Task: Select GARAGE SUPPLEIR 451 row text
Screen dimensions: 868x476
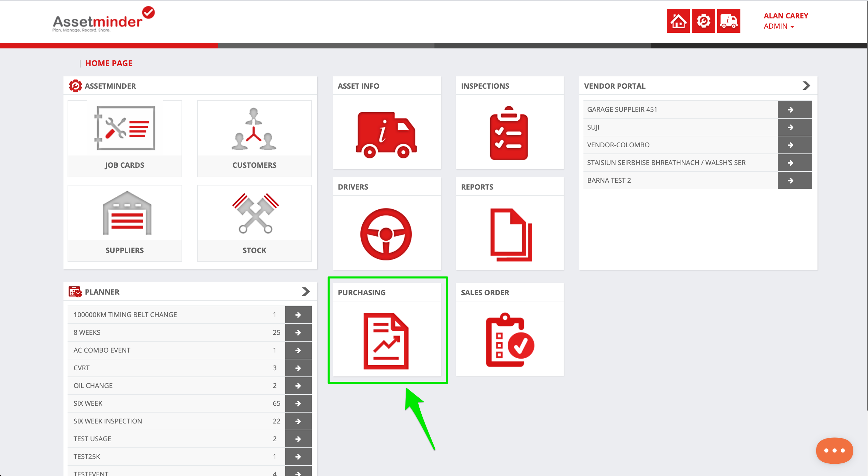Action: point(622,109)
